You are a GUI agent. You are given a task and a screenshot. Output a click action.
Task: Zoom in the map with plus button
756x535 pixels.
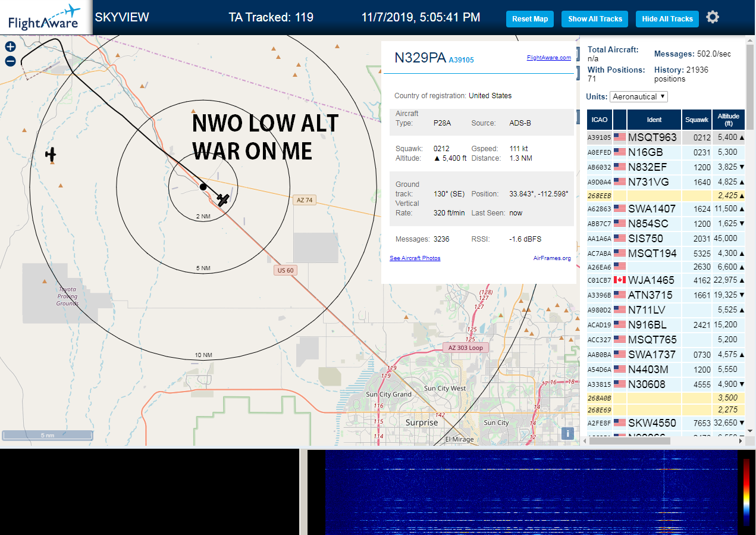[x=10, y=46]
